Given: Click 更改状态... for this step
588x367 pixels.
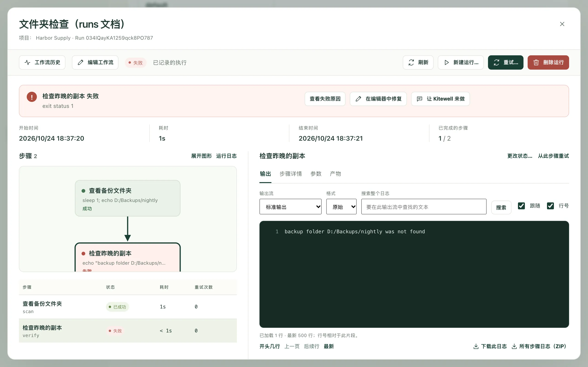Looking at the screenshot, I should click(520, 156).
